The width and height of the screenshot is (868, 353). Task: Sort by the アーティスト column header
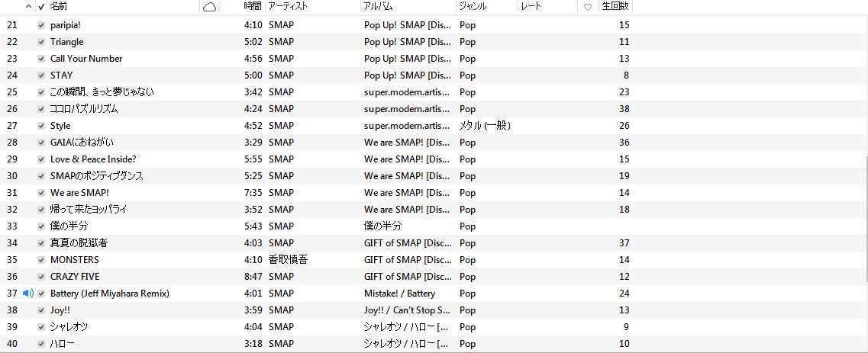(x=288, y=7)
